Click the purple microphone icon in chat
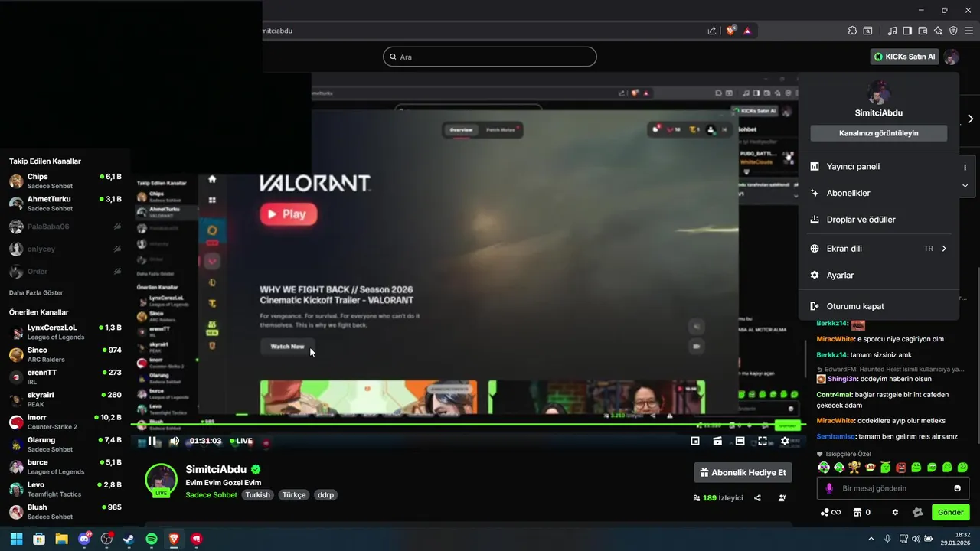This screenshot has width=980, height=551. pyautogui.click(x=829, y=488)
